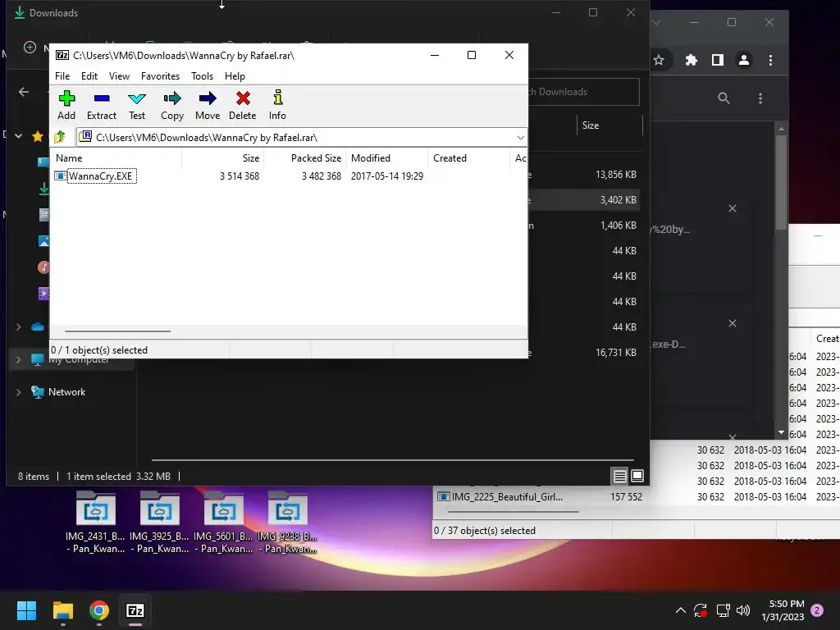Switch Explorer to large thumbnails view
Image resolution: width=840 pixels, height=630 pixels.
point(637,476)
